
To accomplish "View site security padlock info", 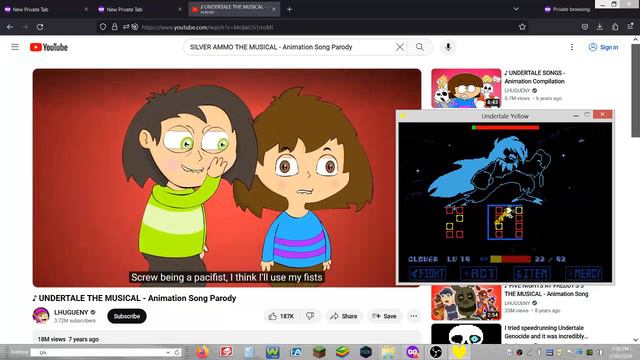I will tap(115, 27).
